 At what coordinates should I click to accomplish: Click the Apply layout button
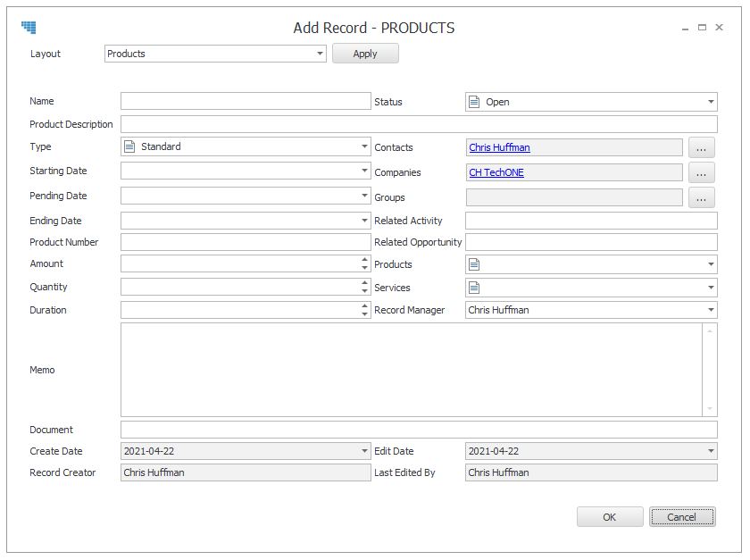pyautogui.click(x=365, y=54)
